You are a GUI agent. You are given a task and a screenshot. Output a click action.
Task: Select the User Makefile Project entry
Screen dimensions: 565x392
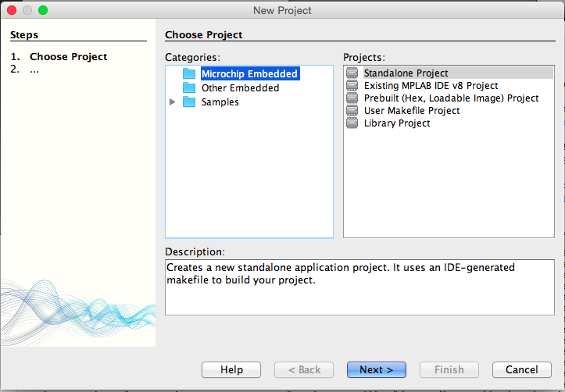point(412,111)
